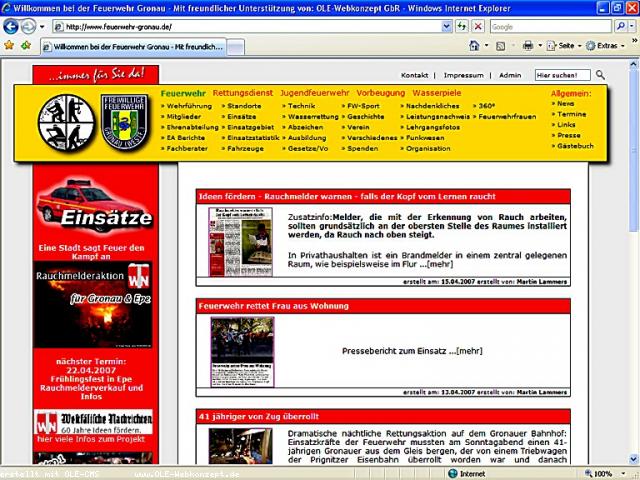640x480 pixels.
Task: Click the Home icon in command bar
Action: 474,46
